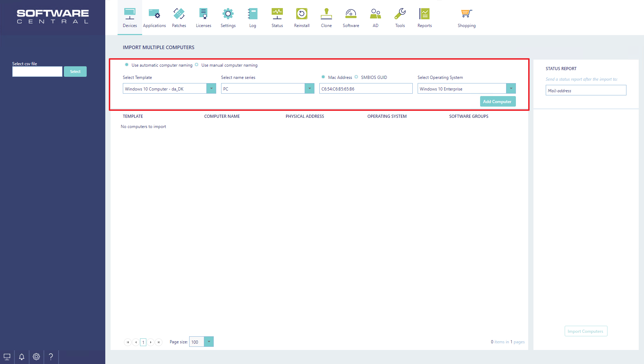Choose the SMBIOS GUID radio button
Image resolution: width=644 pixels, height=364 pixels.
[356, 77]
